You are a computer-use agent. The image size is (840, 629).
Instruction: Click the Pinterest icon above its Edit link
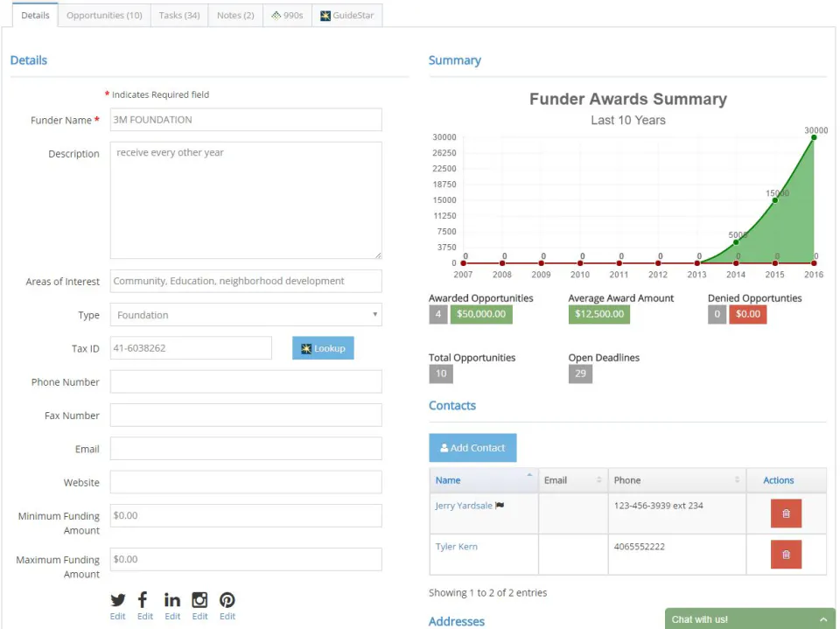click(x=227, y=600)
